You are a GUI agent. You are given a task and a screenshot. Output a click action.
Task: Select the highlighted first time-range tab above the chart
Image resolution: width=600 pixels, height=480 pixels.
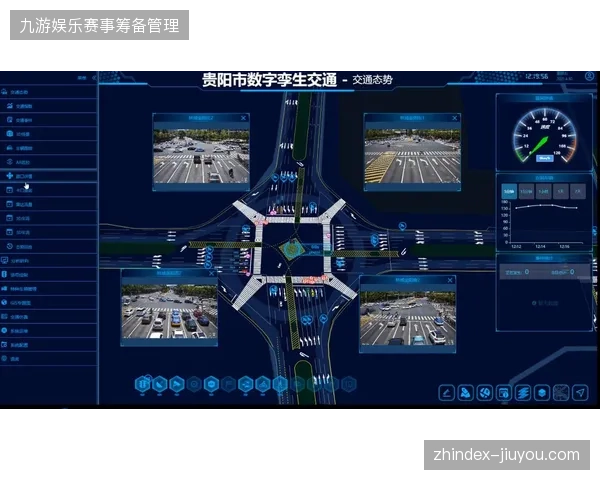pyautogui.click(x=509, y=191)
